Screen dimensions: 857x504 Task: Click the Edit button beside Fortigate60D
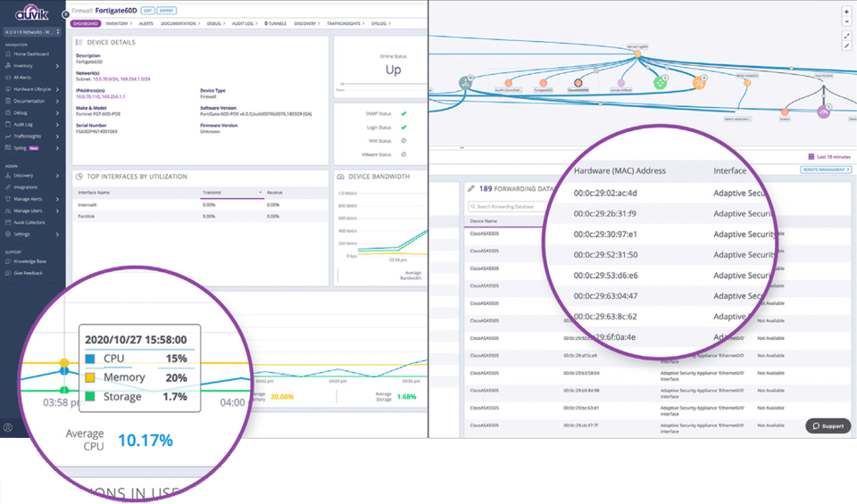[x=147, y=11]
